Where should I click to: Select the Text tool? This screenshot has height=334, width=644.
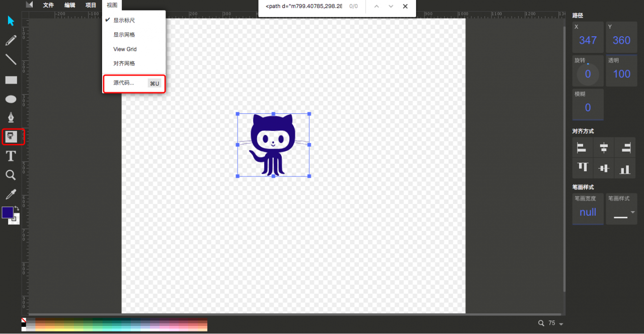pos(11,156)
